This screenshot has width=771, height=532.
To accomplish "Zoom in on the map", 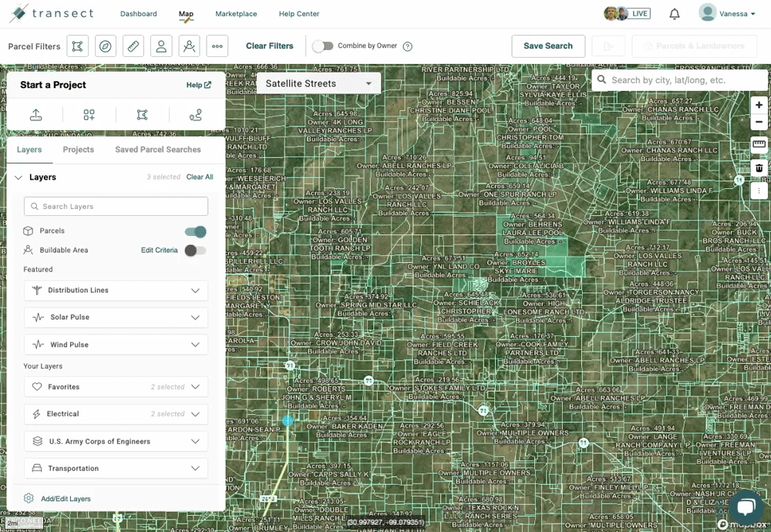I will [x=759, y=105].
